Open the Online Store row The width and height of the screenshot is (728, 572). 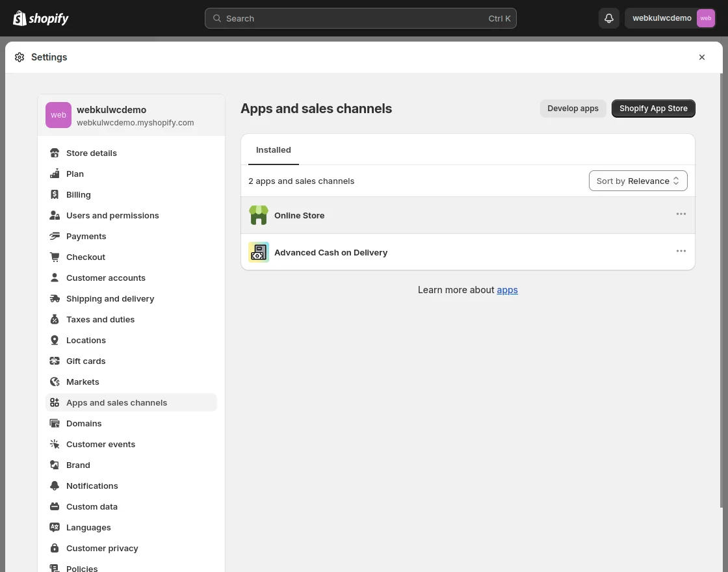click(x=468, y=215)
